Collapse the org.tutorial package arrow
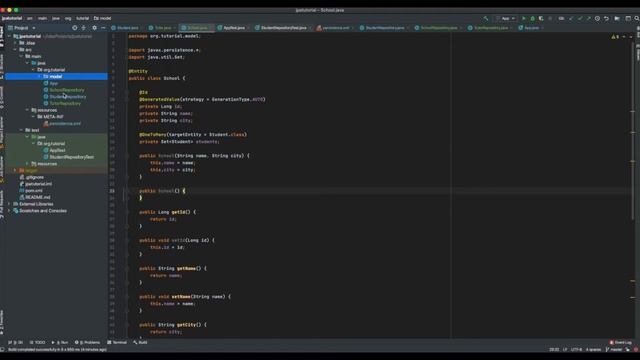The height and width of the screenshot is (360, 640). click(33, 70)
